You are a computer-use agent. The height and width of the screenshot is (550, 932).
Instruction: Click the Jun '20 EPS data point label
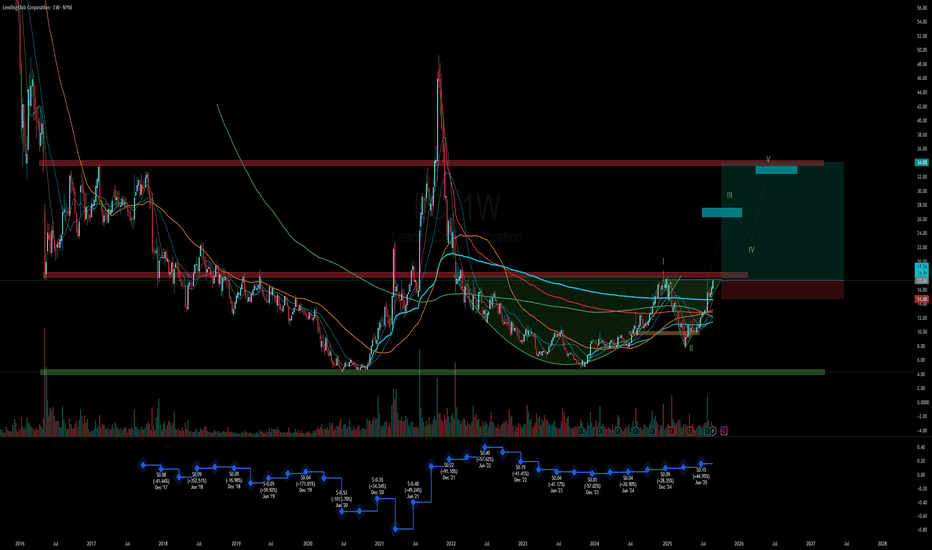(x=341, y=499)
